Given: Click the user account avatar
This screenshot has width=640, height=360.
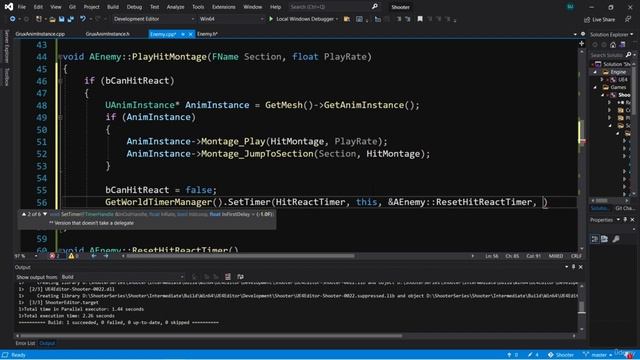Looking at the screenshot, I should point(570,7).
